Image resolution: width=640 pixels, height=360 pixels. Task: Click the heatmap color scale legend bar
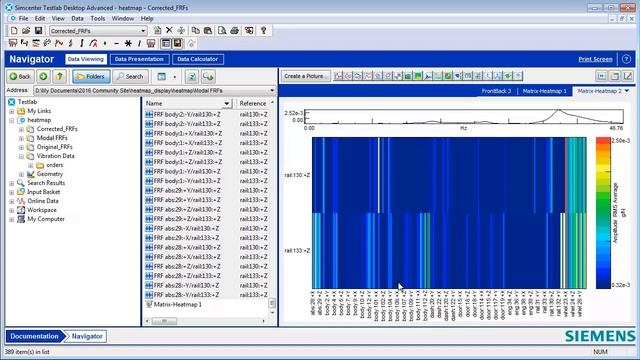click(603, 213)
